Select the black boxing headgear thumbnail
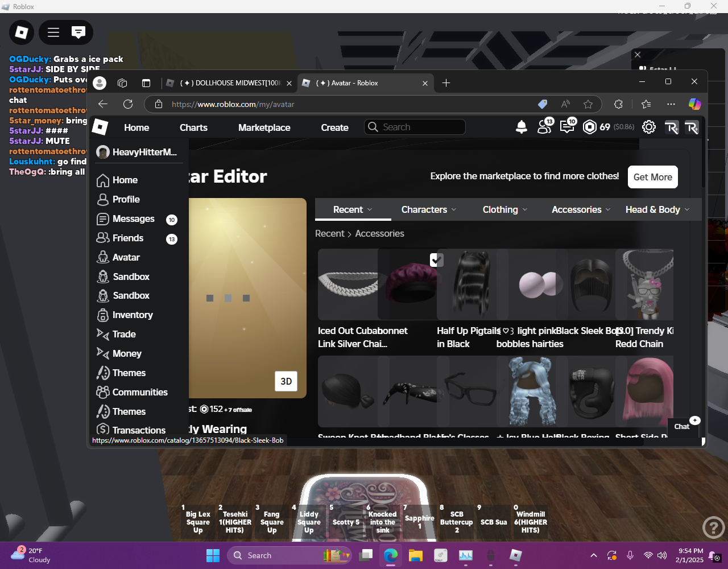This screenshot has height=569, width=728. tap(590, 391)
